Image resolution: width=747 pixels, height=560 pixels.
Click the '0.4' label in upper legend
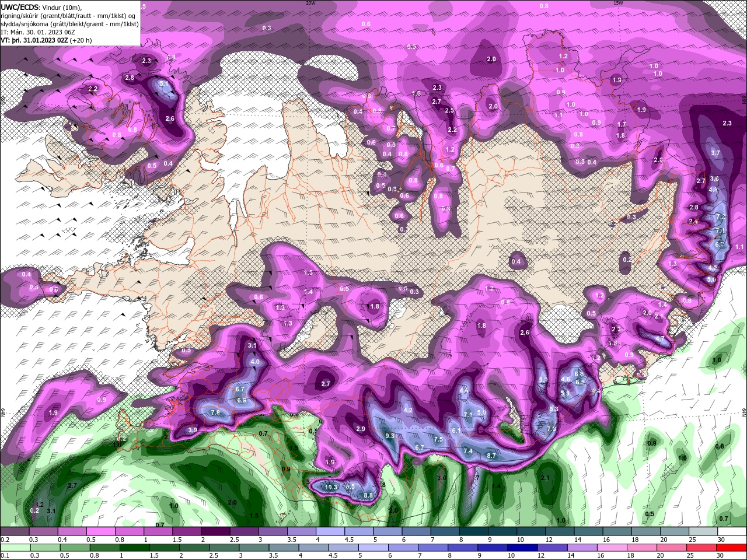pos(62,540)
